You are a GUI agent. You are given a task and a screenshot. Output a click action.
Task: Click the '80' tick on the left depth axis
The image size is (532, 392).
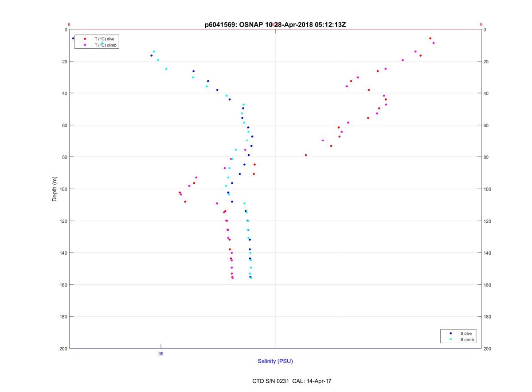tap(65, 157)
